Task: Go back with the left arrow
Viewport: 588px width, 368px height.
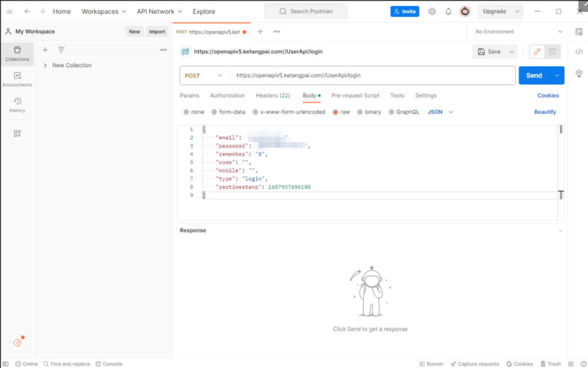Action: (x=27, y=11)
